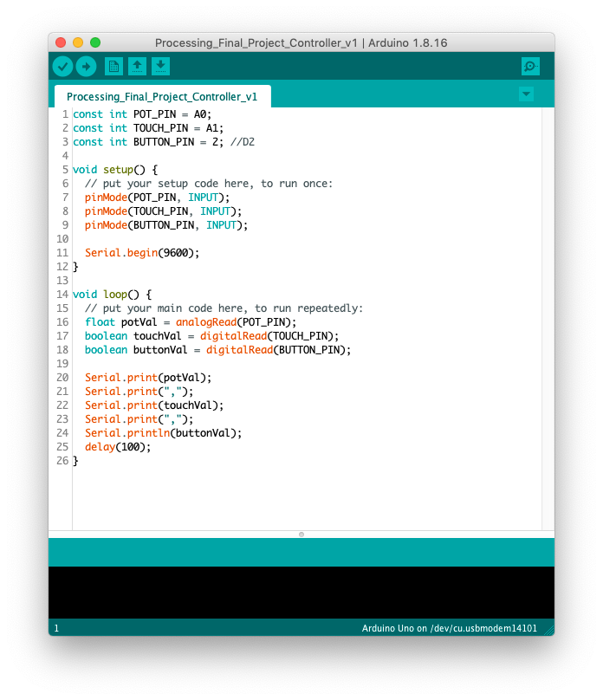Click the closing brace on line 26
This screenshot has width=603, height=700.
coord(75,460)
